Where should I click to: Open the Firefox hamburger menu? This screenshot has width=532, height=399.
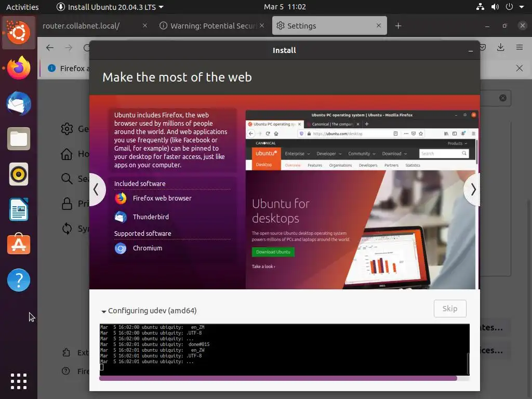pyautogui.click(x=520, y=47)
